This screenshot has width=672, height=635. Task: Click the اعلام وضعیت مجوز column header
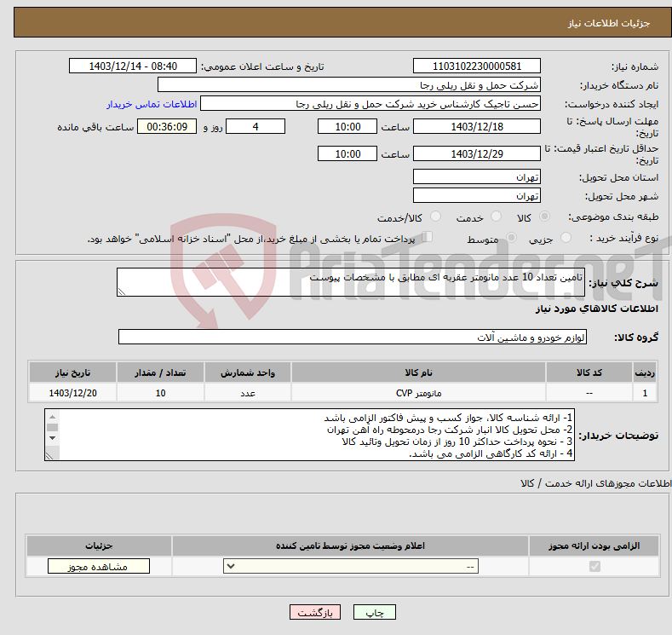click(x=350, y=546)
